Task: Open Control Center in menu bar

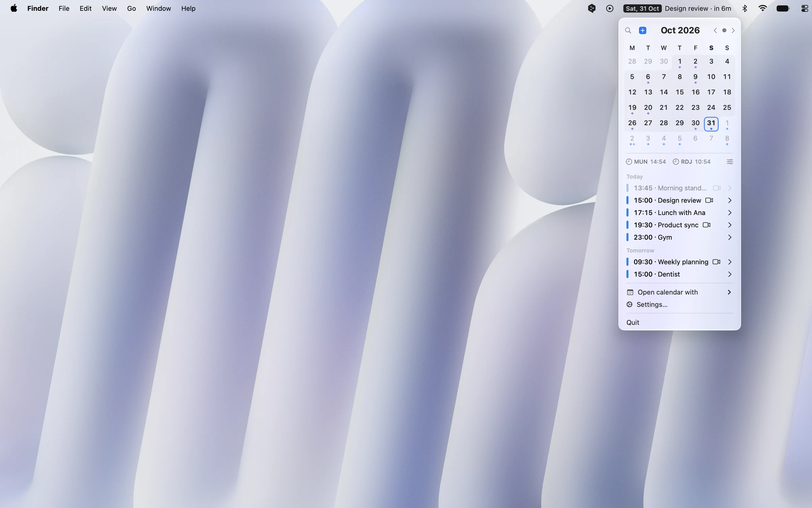Action: tap(805, 8)
